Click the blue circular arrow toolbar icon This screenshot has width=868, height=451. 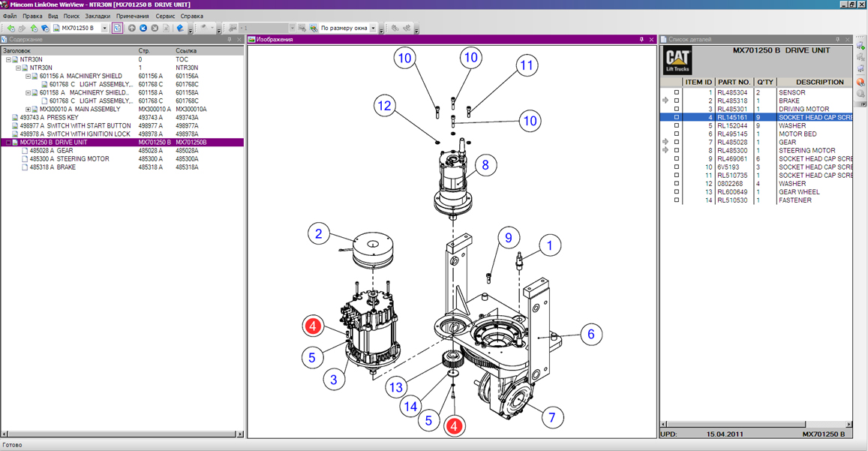[143, 29]
